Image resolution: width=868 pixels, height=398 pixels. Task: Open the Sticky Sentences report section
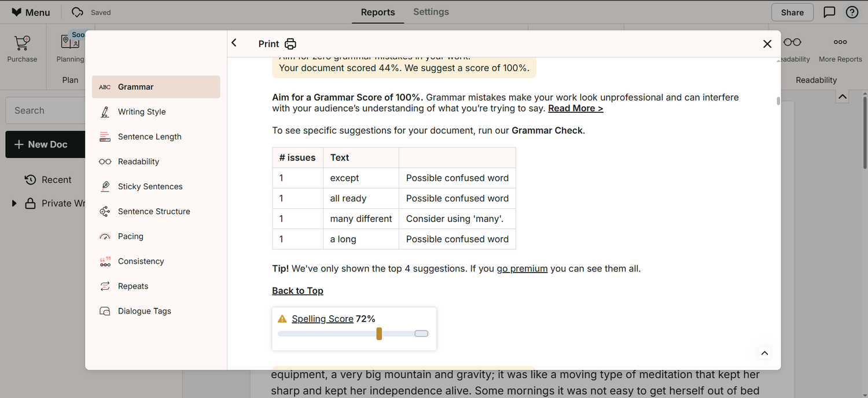(156, 186)
